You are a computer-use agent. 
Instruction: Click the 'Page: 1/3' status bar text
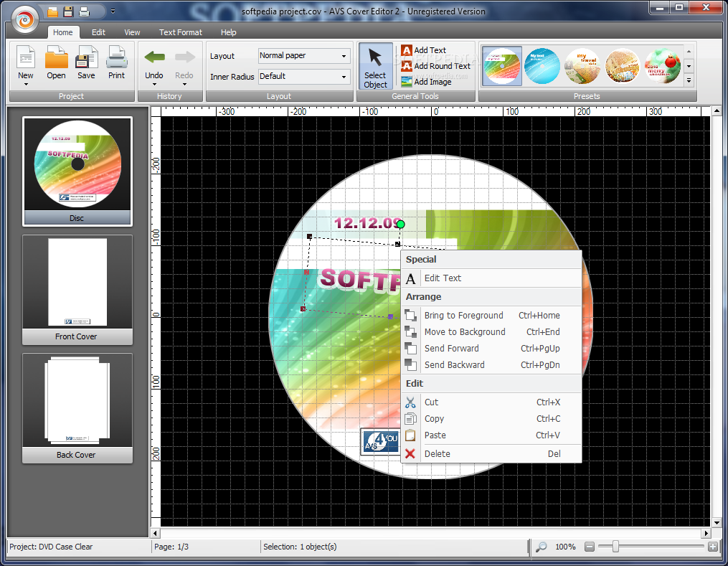(x=171, y=547)
